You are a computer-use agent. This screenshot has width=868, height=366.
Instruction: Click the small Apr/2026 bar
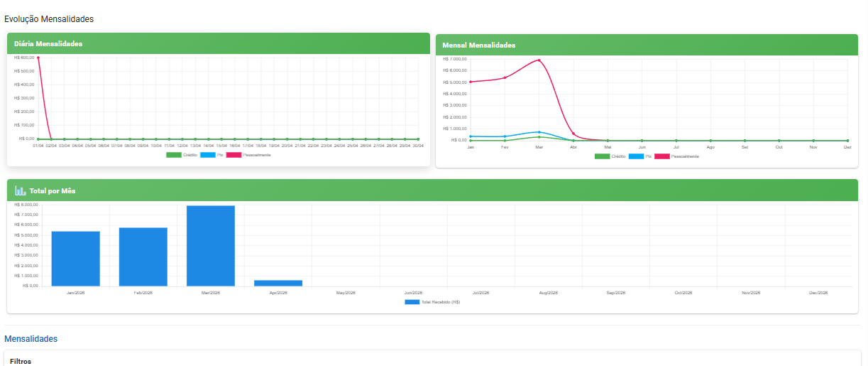coord(278,283)
